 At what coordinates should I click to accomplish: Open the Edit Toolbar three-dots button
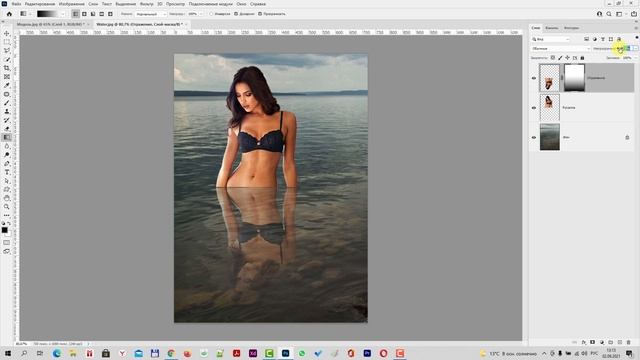coord(7,215)
